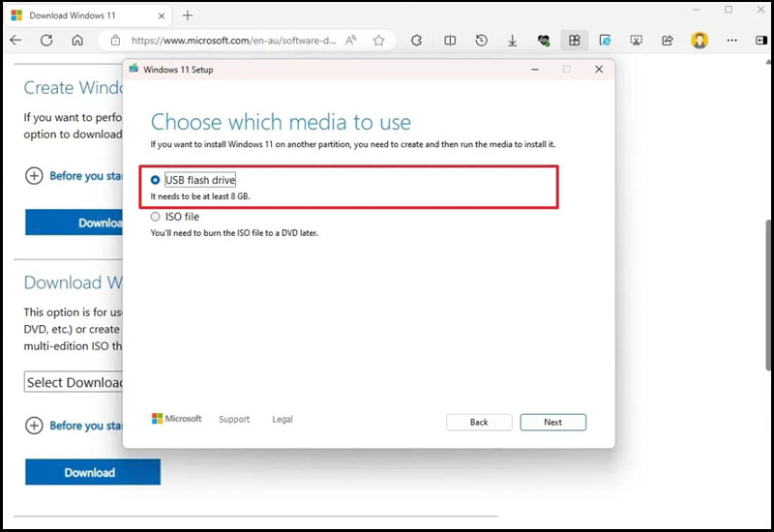The image size is (774, 532).
Task: Close the Windows 11 Setup dialog
Action: click(x=599, y=70)
